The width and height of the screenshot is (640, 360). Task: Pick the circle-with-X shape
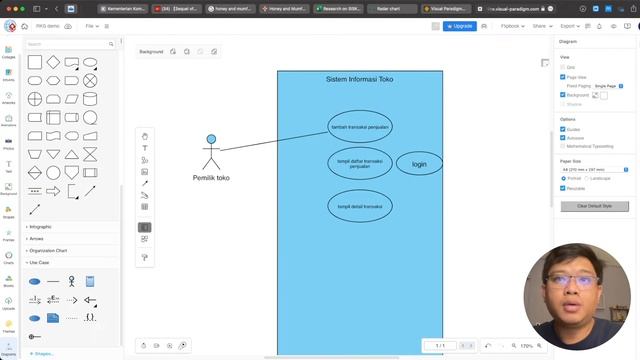click(x=90, y=81)
